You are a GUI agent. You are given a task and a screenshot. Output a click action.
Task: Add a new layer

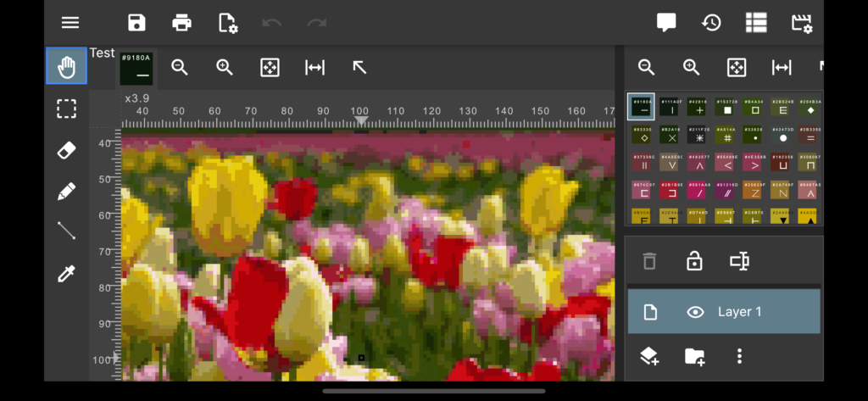point(649,356)
